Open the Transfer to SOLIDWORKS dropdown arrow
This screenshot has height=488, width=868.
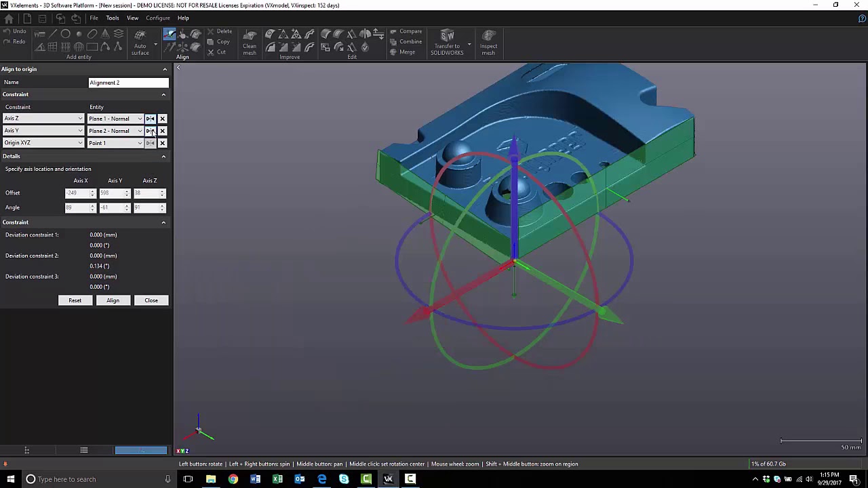(469, 45)
